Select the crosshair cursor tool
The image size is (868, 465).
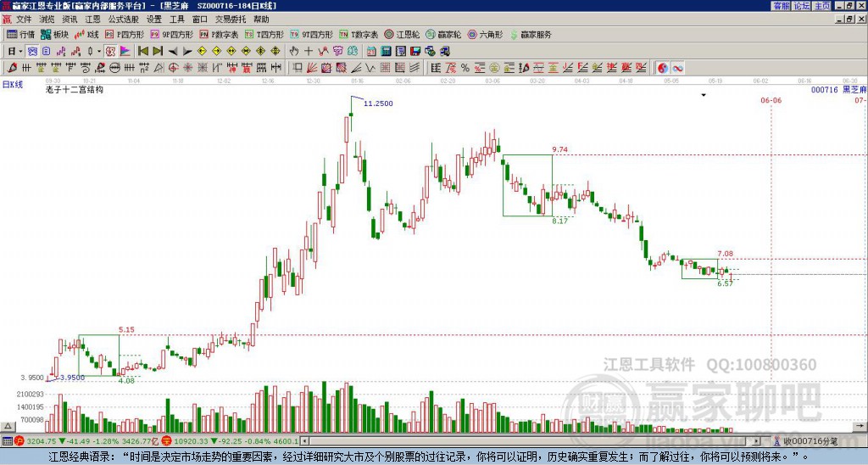309,52
